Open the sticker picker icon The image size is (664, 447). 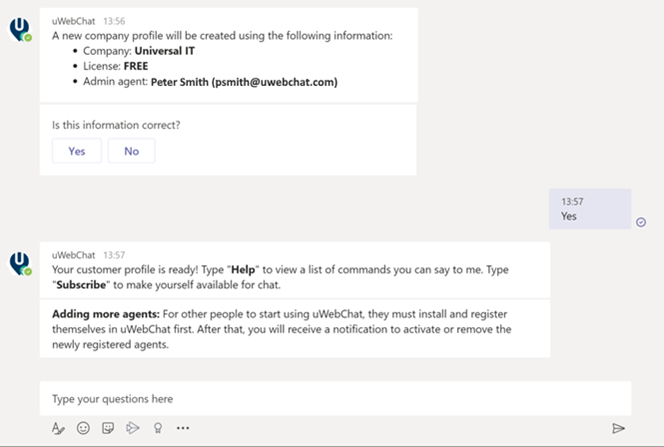pos(107,428)
